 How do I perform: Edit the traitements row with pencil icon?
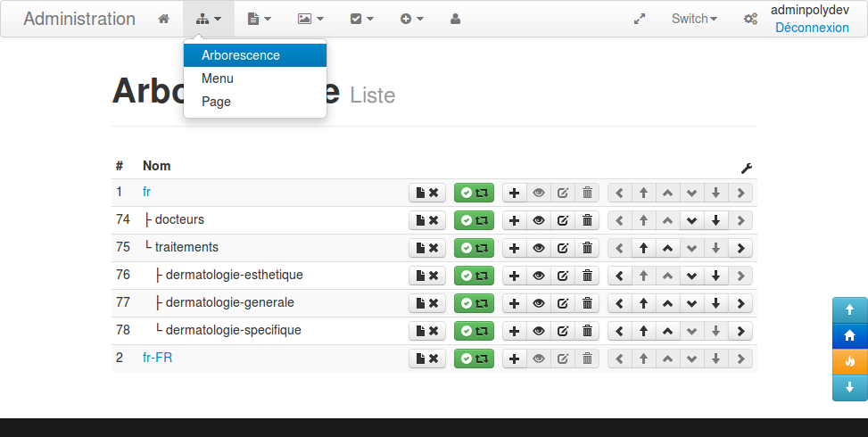(563, 248)
